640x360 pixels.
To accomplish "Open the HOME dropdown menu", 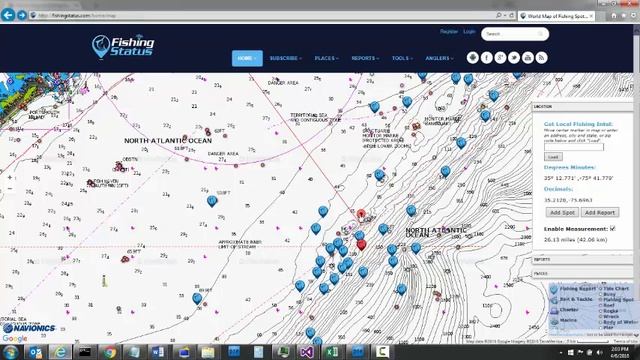I will tap(247, 58).
